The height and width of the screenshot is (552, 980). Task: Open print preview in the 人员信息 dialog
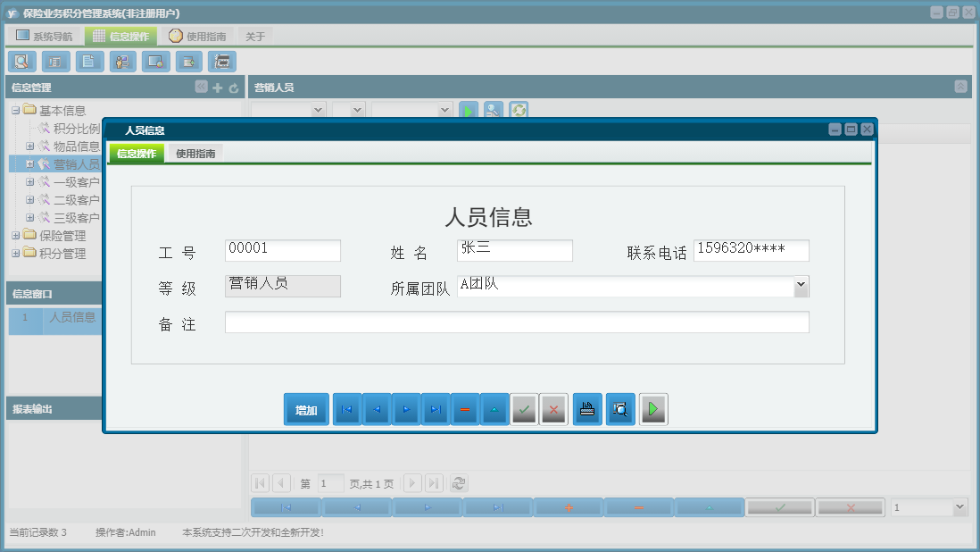619,408
